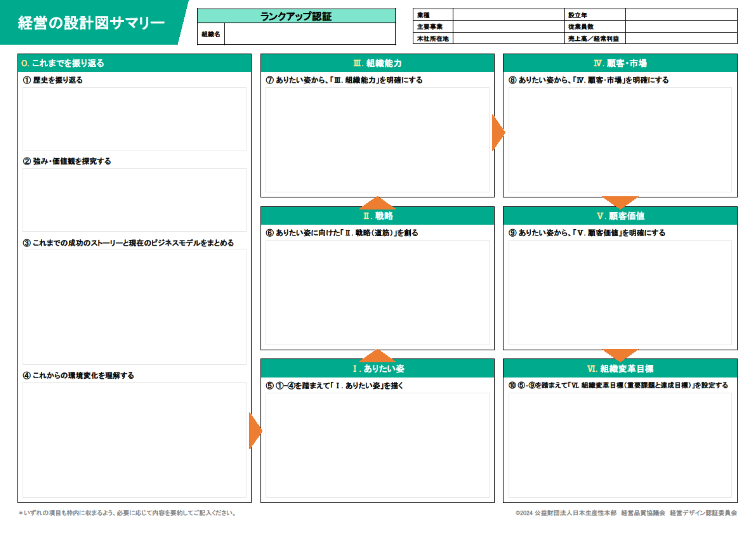Click the ⑧ ありたい姿から顧客・市場 label
The height and width of the screenshot is (534, 756).
coord(588,80)
